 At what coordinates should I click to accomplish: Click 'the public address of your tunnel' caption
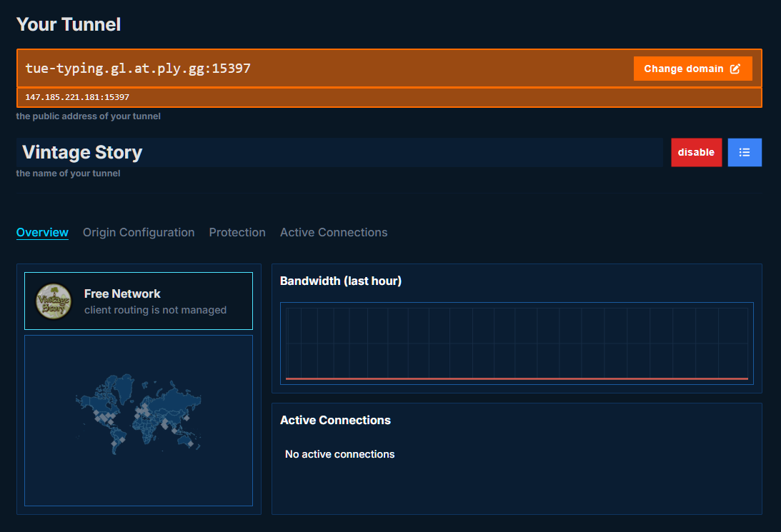click(x=88, y=116)
